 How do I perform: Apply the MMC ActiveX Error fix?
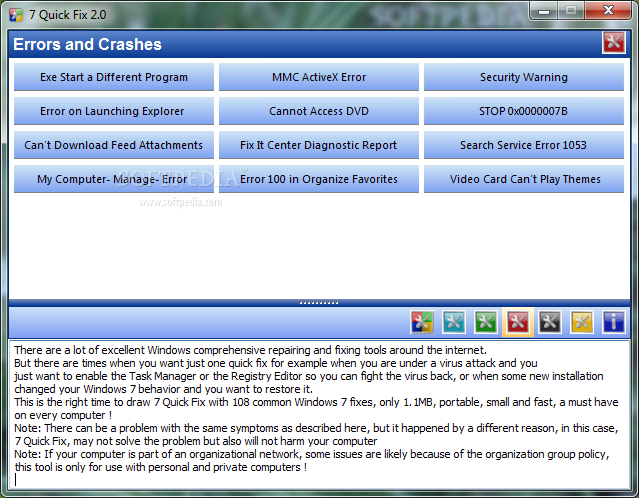[x=319, y=77]
